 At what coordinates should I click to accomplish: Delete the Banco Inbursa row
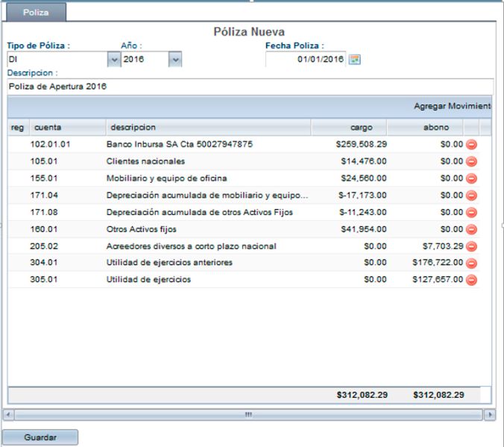(x=471, y=145)
